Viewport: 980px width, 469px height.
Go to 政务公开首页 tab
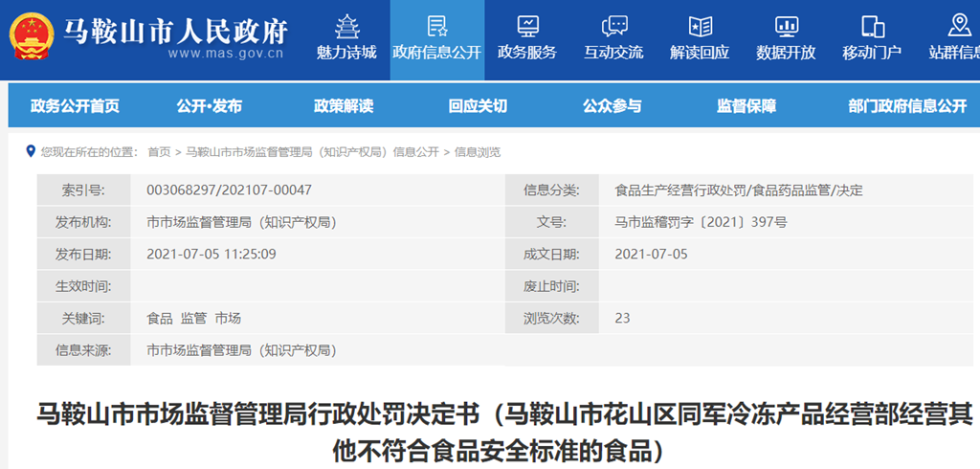coord(75,106)
